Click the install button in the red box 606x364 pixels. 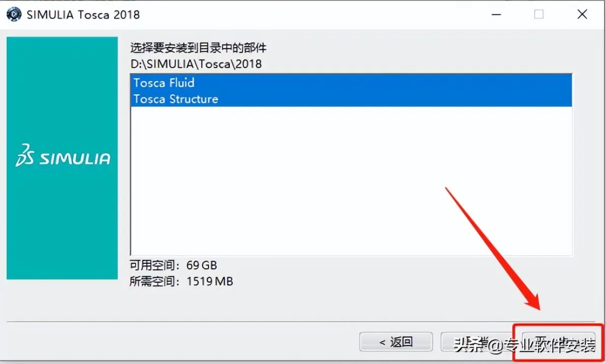(558, 342)
